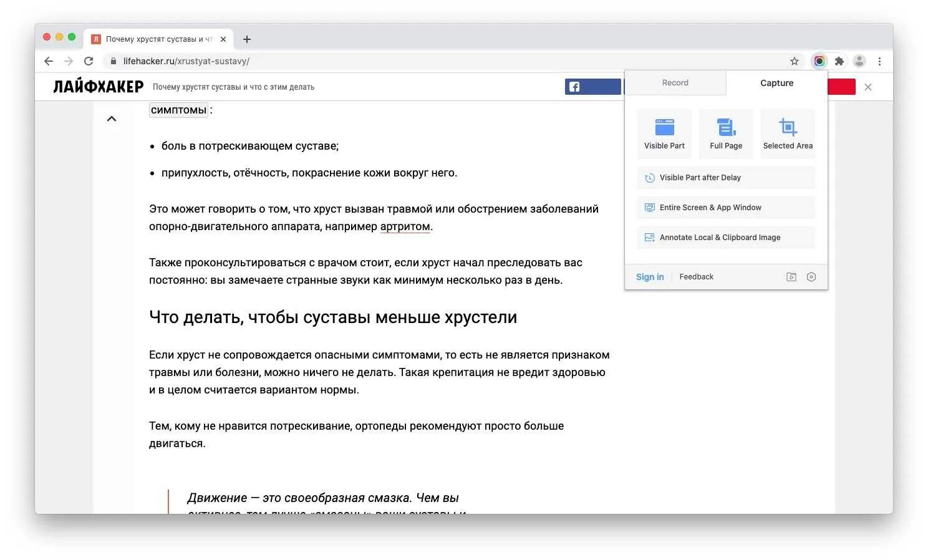Capture the Visible Part of the page
928x560 pixels.
tap(664, 133)
